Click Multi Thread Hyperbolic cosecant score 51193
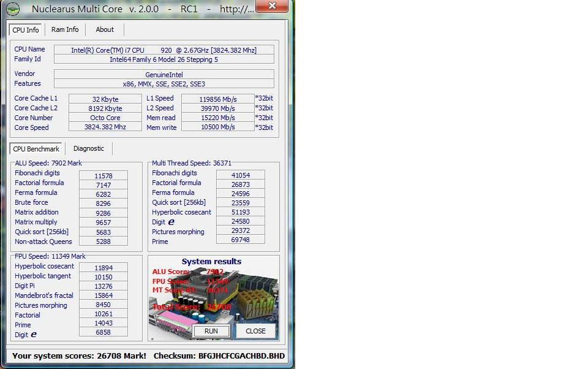 (240, 212)
